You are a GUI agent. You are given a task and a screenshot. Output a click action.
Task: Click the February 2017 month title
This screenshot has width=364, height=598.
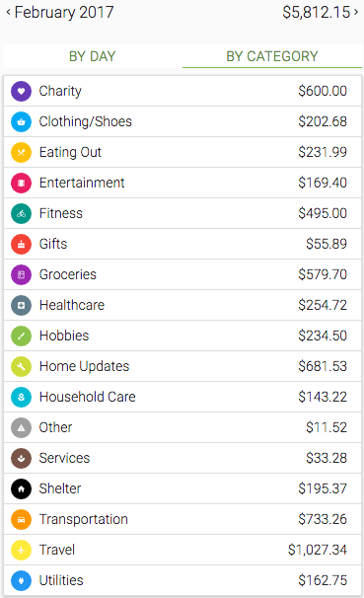point(64,12)
